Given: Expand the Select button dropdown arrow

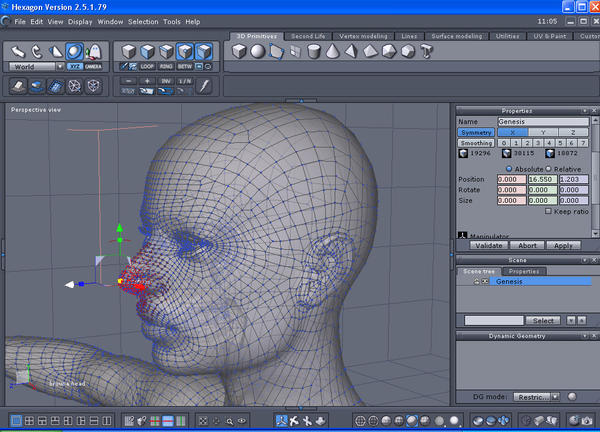Looking at the screenshot, I should 569,320.
